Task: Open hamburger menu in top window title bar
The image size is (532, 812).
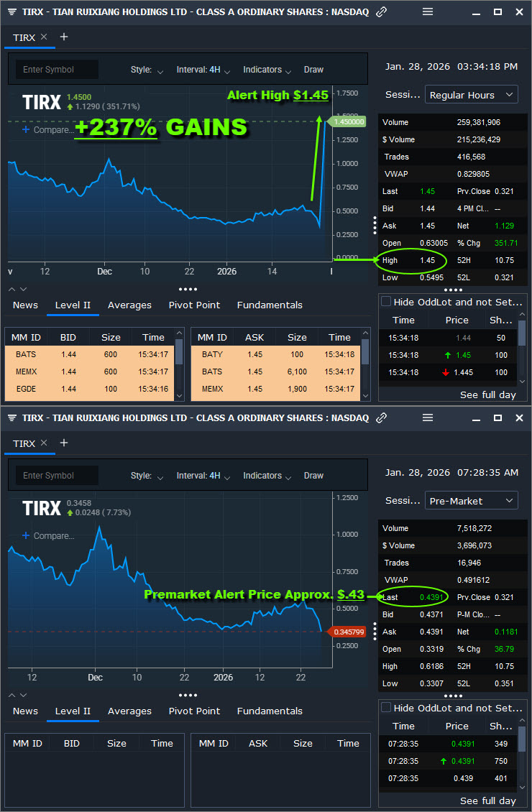Action: coord(427,11)
